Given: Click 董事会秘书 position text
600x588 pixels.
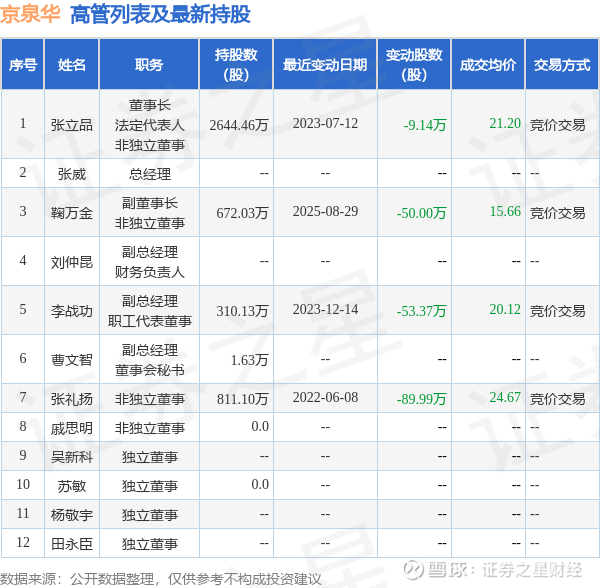Looking at the screenshot, I should pos(149,370).
